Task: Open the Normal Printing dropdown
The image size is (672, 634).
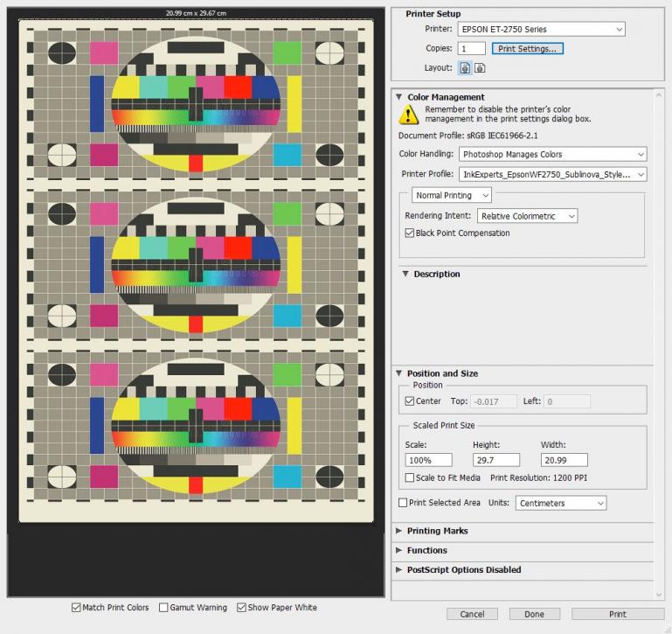Action: [451, 195]
